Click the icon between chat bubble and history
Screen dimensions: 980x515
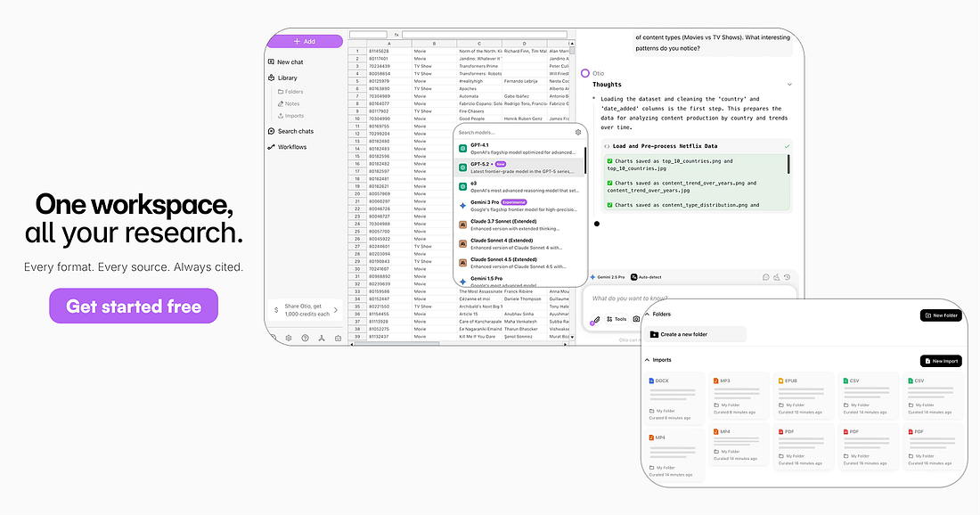pyautogui.click(x=776, y=277)
